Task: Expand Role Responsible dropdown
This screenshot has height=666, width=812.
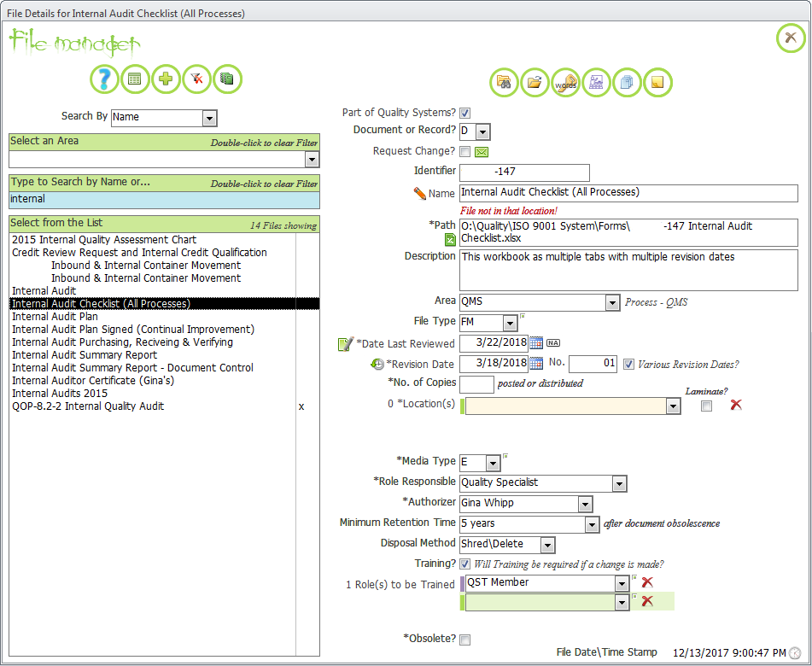Action: pos(619,484)
